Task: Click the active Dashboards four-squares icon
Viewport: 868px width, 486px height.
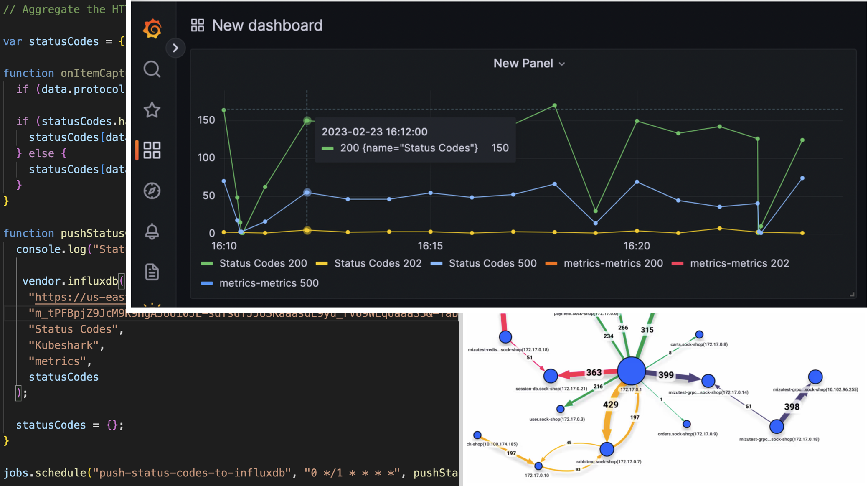Action: 153,150
